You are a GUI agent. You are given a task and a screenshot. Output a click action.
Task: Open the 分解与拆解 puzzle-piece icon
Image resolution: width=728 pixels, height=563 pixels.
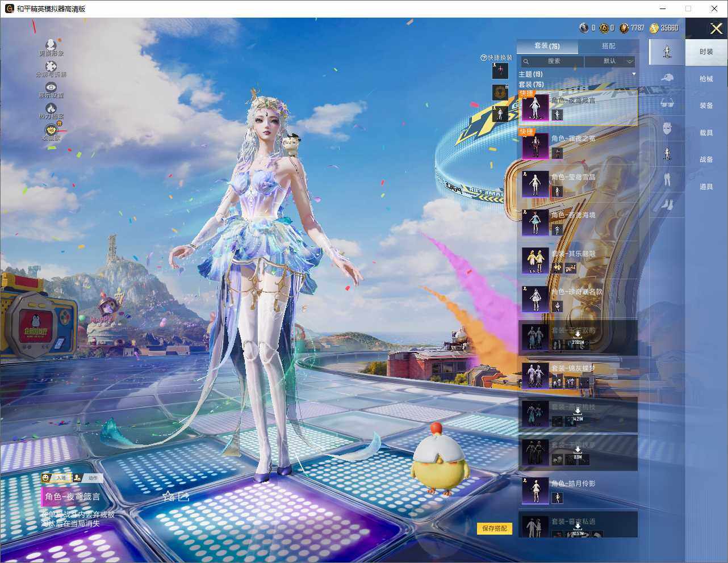point(51,66)
